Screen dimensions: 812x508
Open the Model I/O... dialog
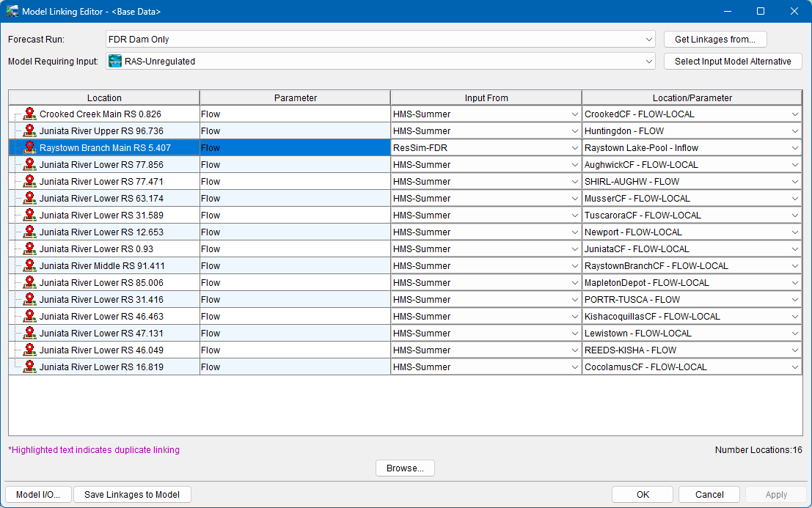pyautogui.click(x=38, y=494)
